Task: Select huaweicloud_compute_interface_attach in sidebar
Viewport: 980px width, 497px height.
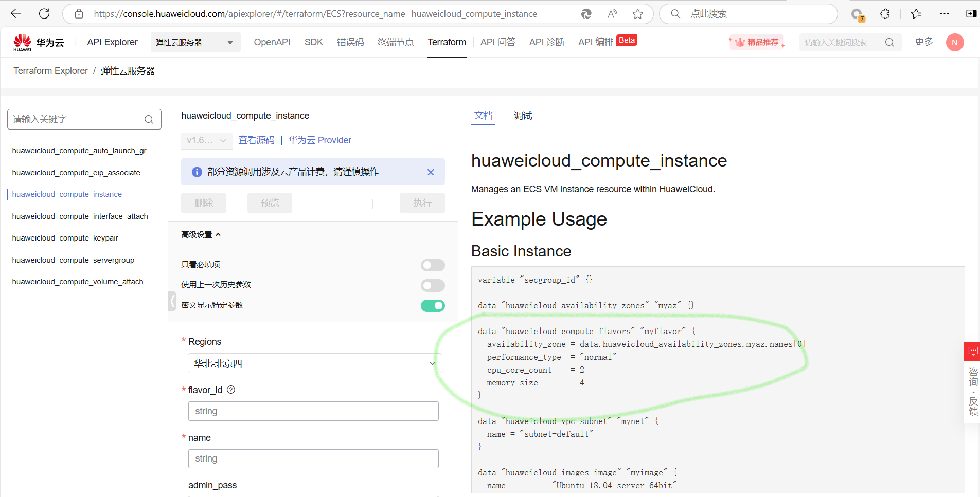Action: coord(80,216)
